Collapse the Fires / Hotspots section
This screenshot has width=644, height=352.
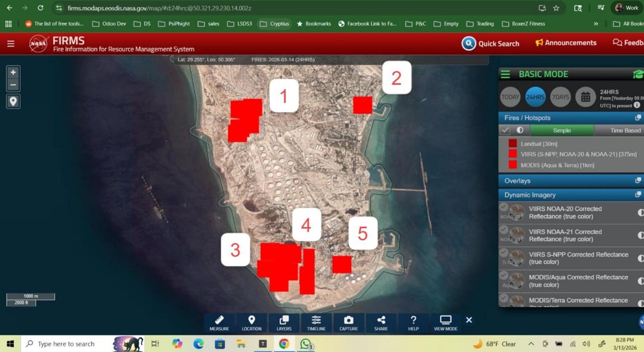637,118
